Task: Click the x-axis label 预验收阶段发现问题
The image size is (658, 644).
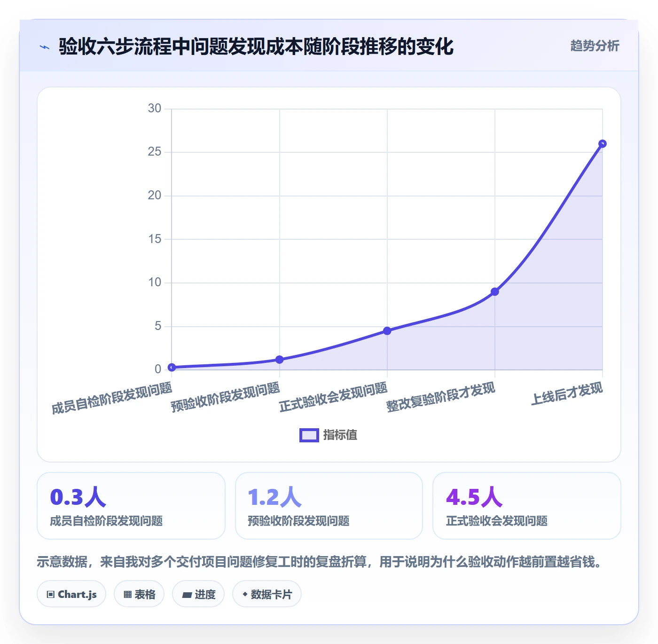Action: click(226, 397)
